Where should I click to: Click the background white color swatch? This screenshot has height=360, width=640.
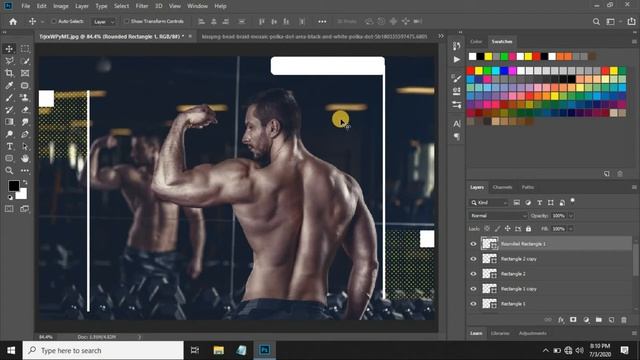22,195
